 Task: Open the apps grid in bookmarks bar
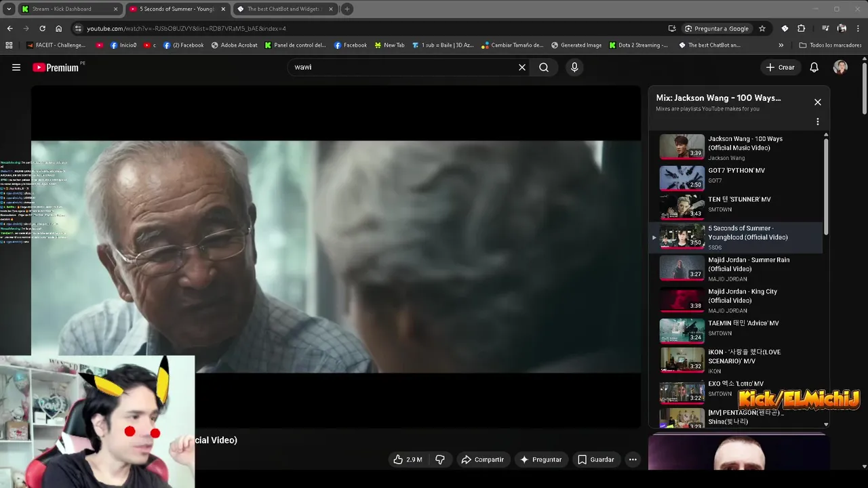9,45
